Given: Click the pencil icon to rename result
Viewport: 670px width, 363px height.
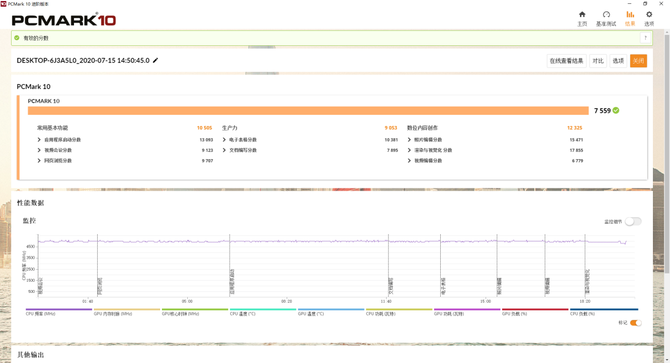Looking at the screenshot, I should [156, 60].
